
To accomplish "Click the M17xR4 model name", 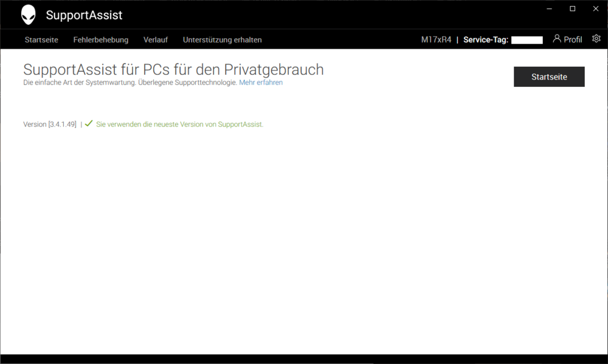I will 436,40.
